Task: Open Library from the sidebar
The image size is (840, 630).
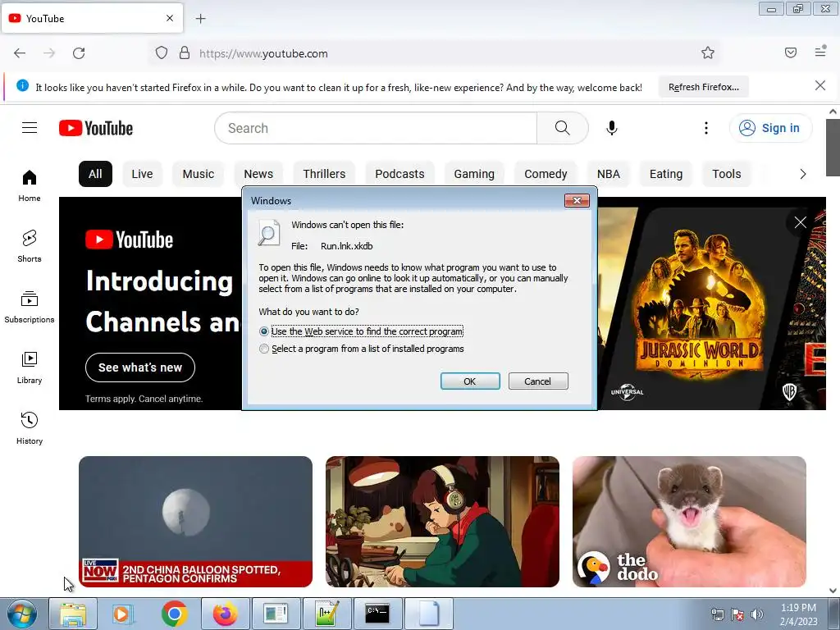Action: (30, 367)
